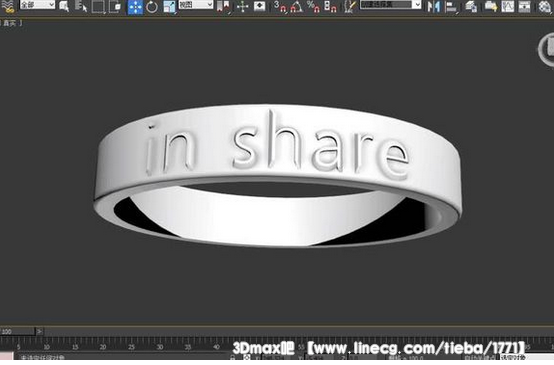Toggle Angle Snap
The height and width of the screenshot is (365, 554).
(x=297, y=6)
